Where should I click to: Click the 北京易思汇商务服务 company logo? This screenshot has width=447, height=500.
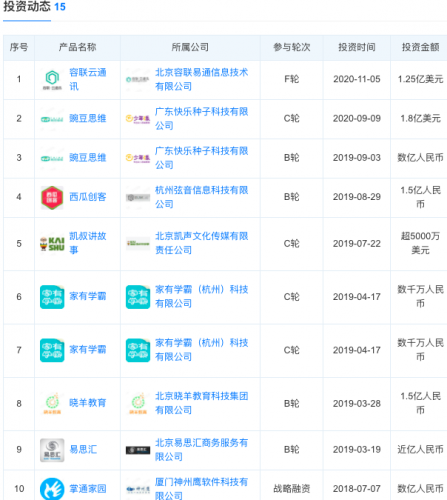pos(138,450)
